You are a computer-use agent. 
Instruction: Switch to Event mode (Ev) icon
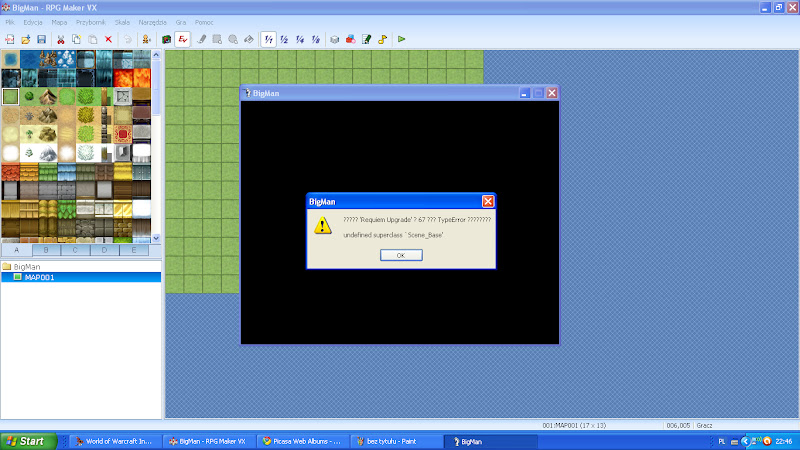pos(182,39)
